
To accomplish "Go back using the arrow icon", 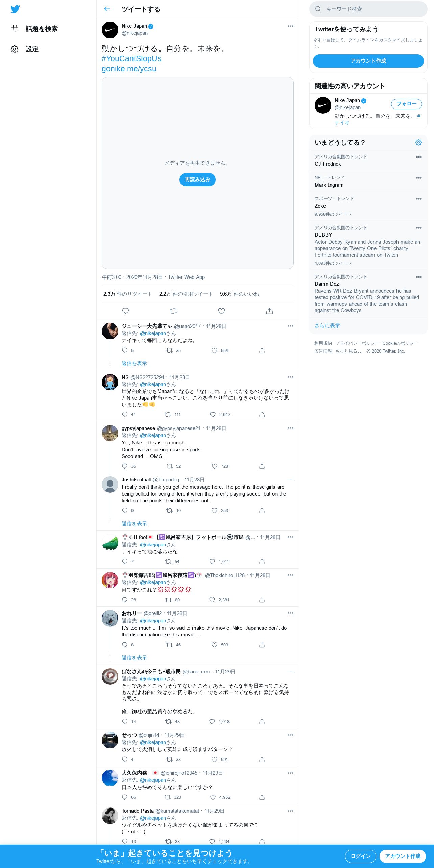I will 107,9.
